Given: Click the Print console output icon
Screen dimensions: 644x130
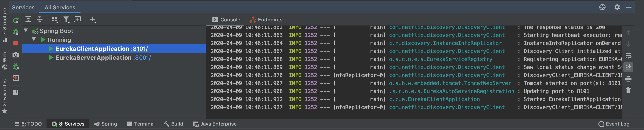Looking at the screenshot, I should tap(628, 79).
